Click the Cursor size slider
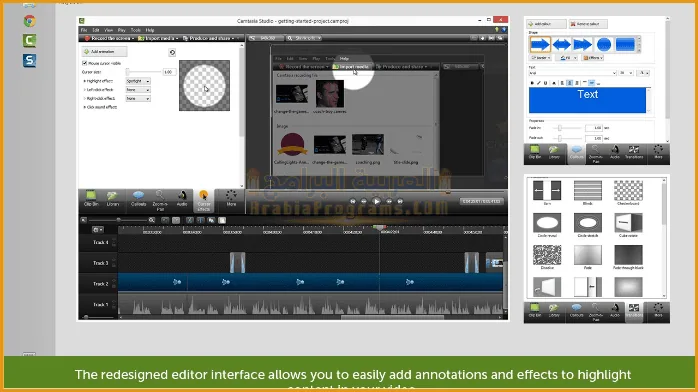Viewport: 698px width, 392px height. point(144,72)
